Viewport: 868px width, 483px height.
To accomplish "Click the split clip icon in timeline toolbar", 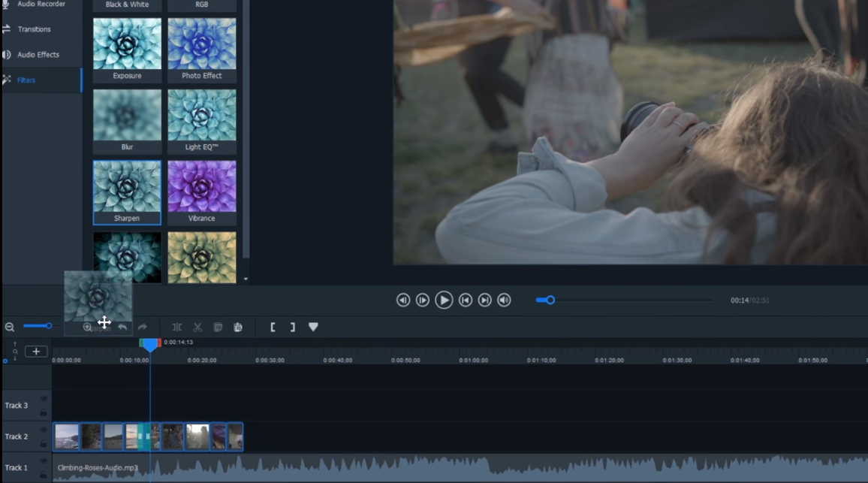I will tap(177, 328).
